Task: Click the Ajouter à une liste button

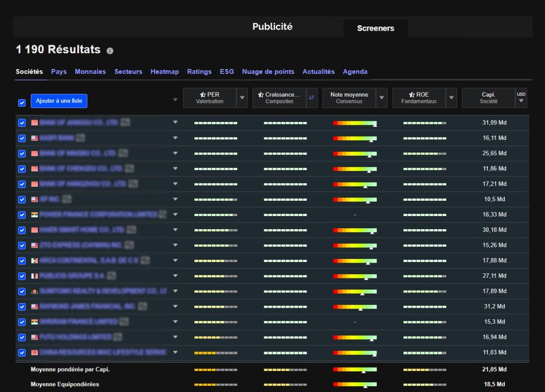Action: coord(59,101)
